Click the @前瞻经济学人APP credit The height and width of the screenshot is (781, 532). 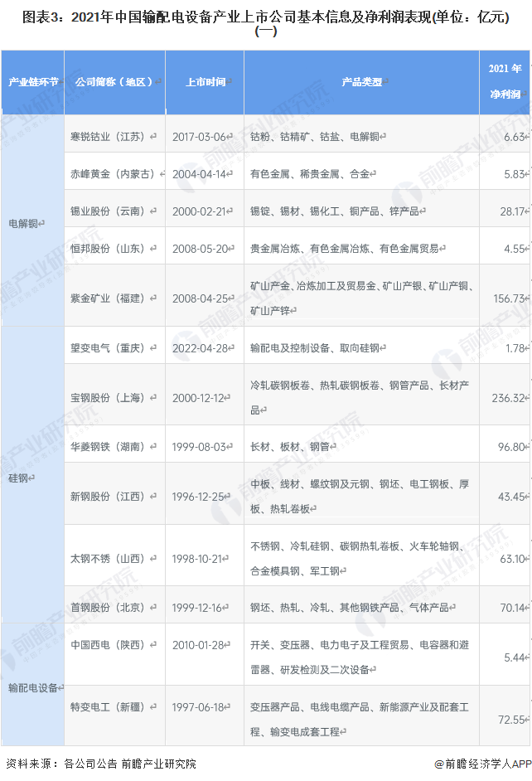(x=483, y=764)
